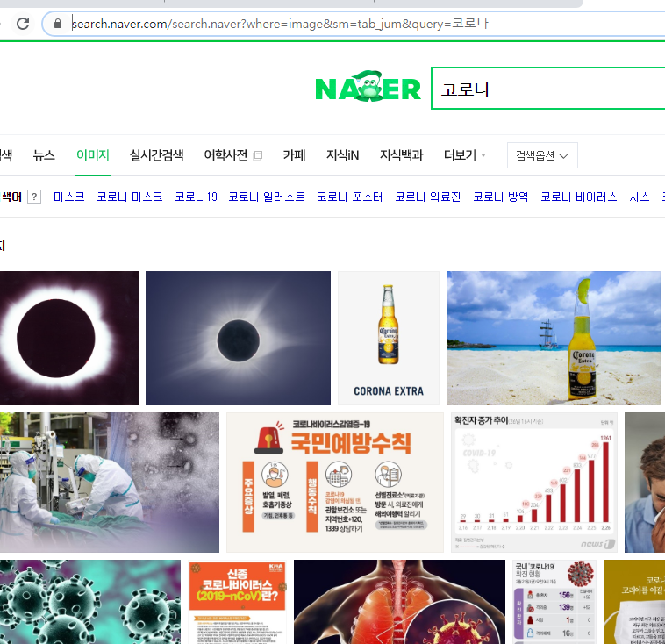Image resolution: width=665 pixels, height=644 pixels.
Task: Click related search 코로나 마스크
Action: 130,197
